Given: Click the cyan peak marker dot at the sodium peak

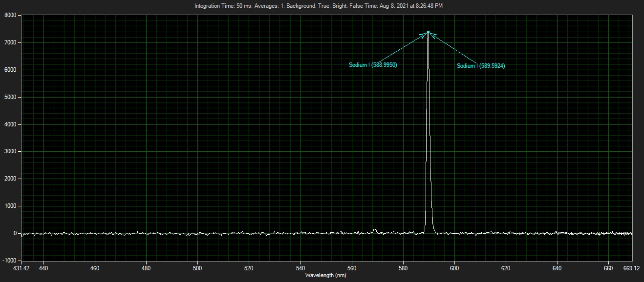Looking at the screenshot, I should (x=428, y=32).
